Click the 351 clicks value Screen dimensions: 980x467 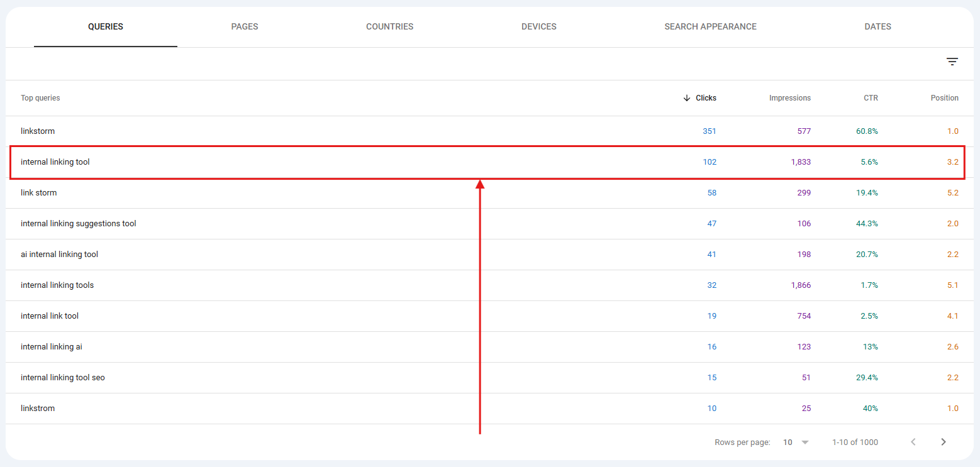point(710,131)
